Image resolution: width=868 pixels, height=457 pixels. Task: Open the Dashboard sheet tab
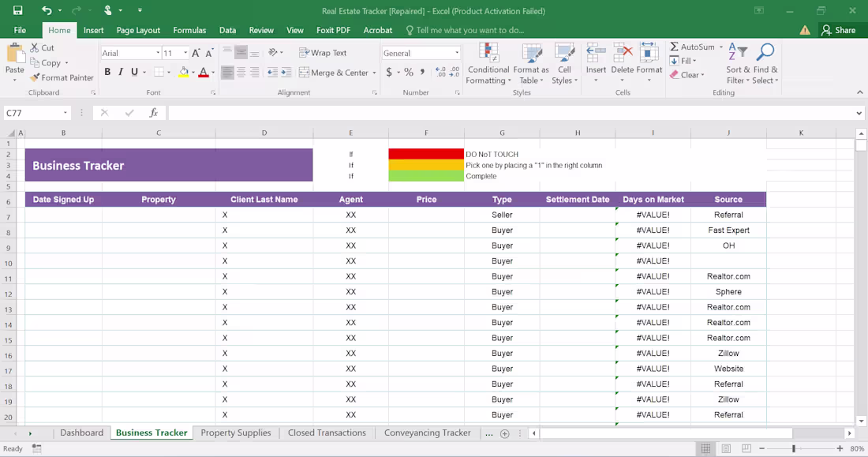tap(81, 433)
